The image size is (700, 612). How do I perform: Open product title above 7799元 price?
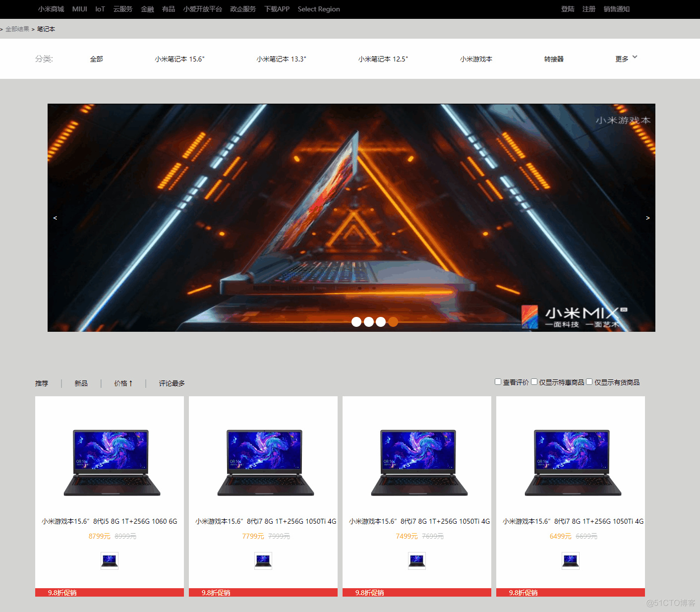[x=266, y=521]
